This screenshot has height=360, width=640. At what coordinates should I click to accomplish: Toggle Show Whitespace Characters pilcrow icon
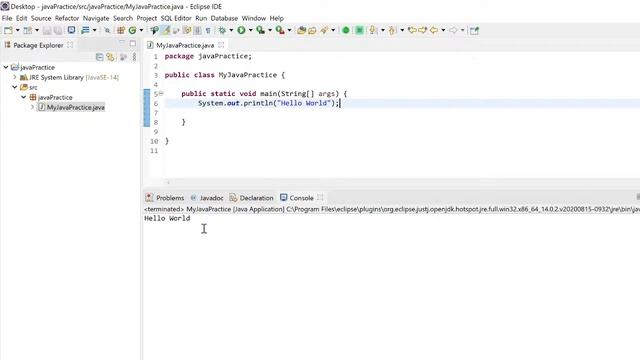208,30
